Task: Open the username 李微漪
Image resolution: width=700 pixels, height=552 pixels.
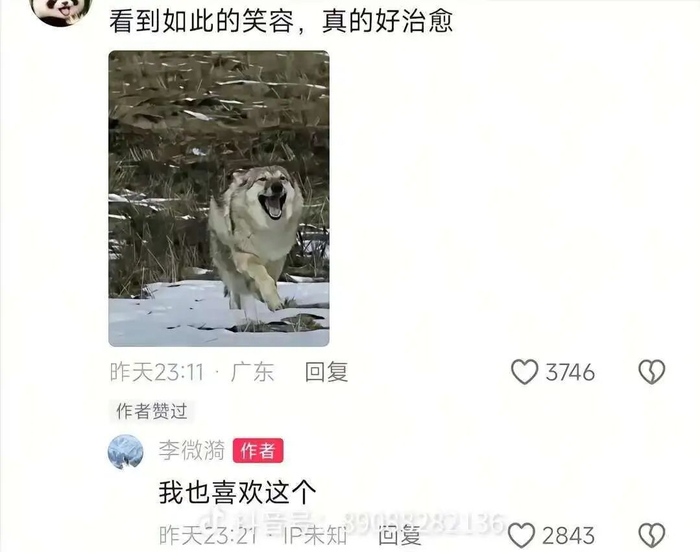Action: click(x=192, y=450)
